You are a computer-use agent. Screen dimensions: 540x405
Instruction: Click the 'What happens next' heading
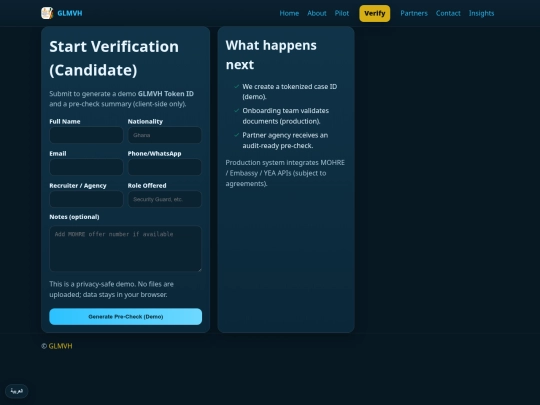point(271,55)
